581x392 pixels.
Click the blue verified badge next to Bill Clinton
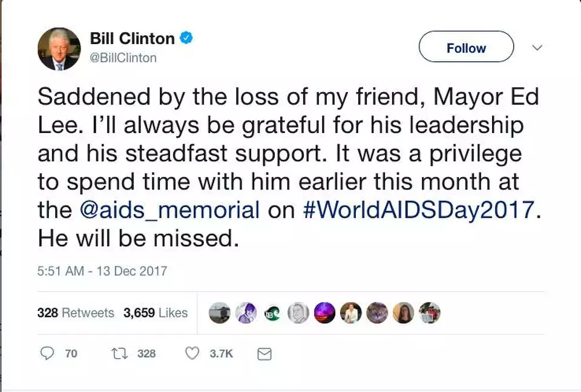[x=187, y=38]
